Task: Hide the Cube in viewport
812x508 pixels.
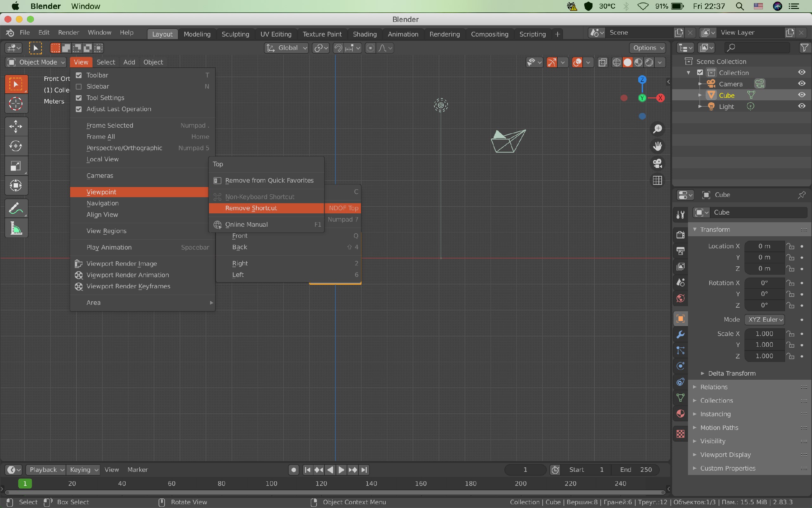Action: coord(802,95)
